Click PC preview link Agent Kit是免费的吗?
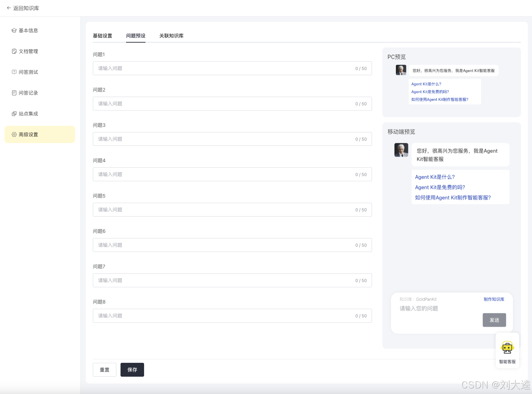532x394 pixels. pyautogui.click(x=430, y=92)
